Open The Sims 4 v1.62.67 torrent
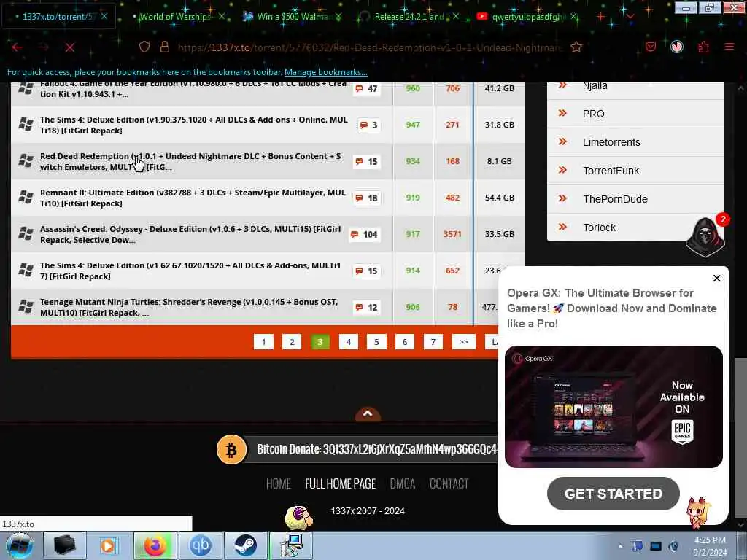Image resolution: width=747 pixels, height=560 pixels. pos(190,271)
